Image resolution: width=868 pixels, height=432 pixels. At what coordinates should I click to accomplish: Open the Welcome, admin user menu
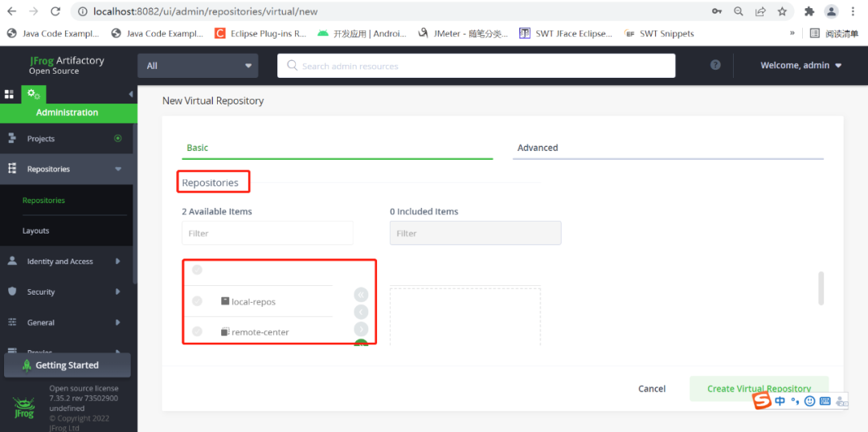(800, 65)
